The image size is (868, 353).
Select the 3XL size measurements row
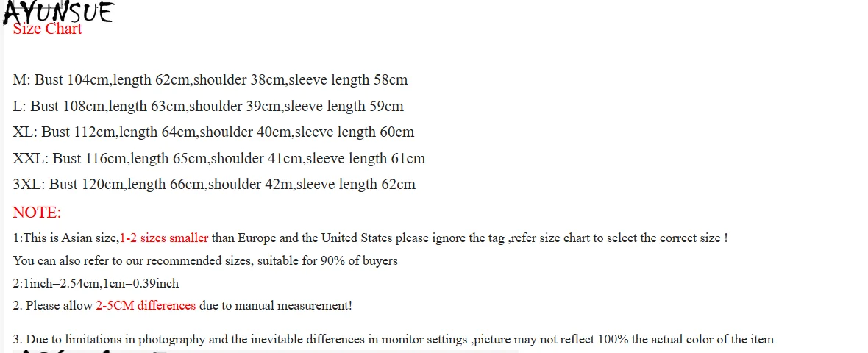214,185
